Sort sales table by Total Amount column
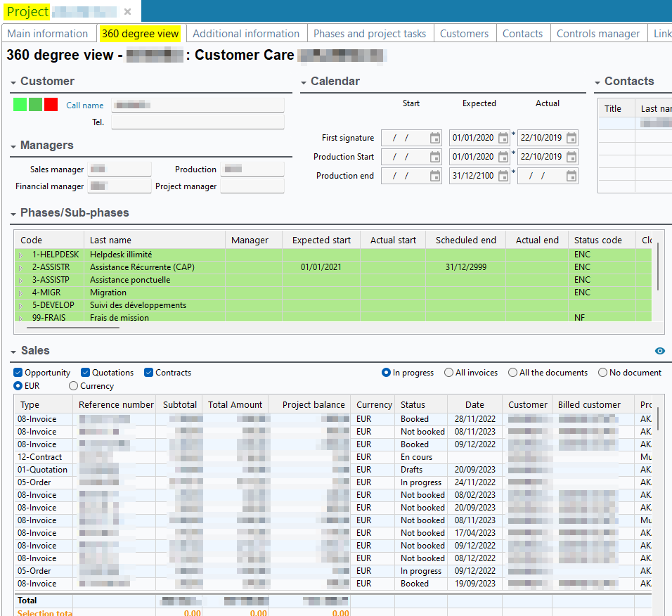672x616 pixels. pos(235,404)
